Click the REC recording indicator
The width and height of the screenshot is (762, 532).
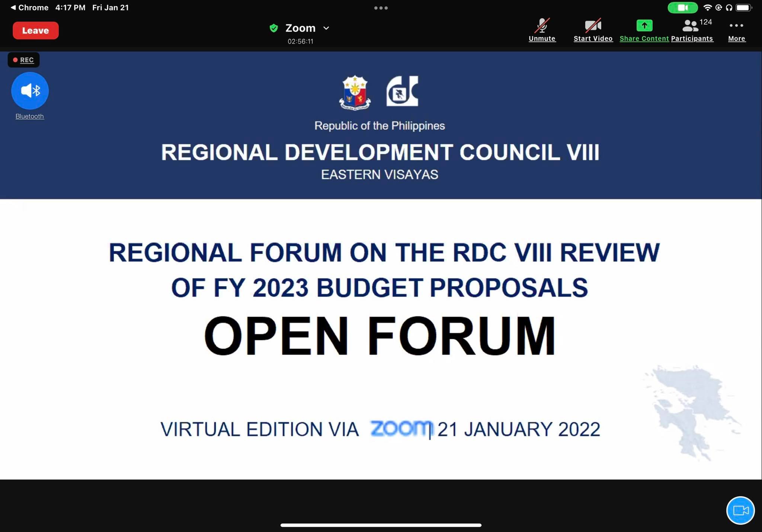23,60
